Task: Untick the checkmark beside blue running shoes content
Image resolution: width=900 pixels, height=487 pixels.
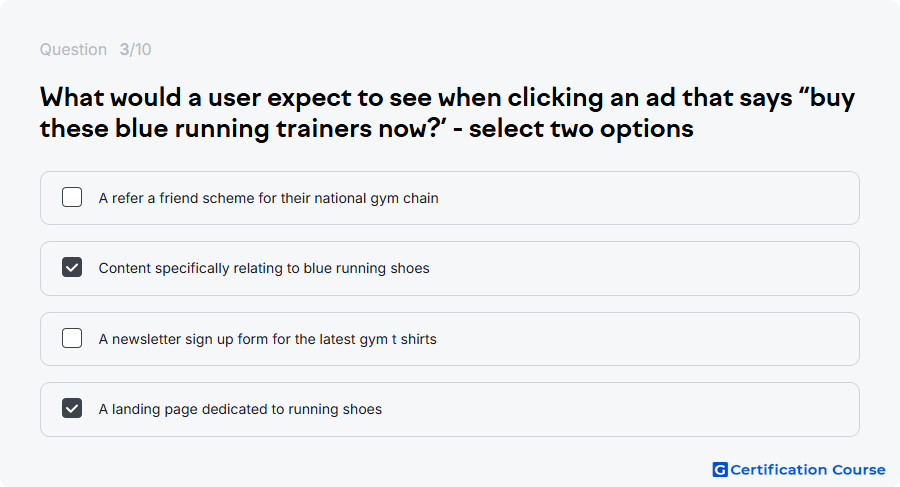Action: 72,268
